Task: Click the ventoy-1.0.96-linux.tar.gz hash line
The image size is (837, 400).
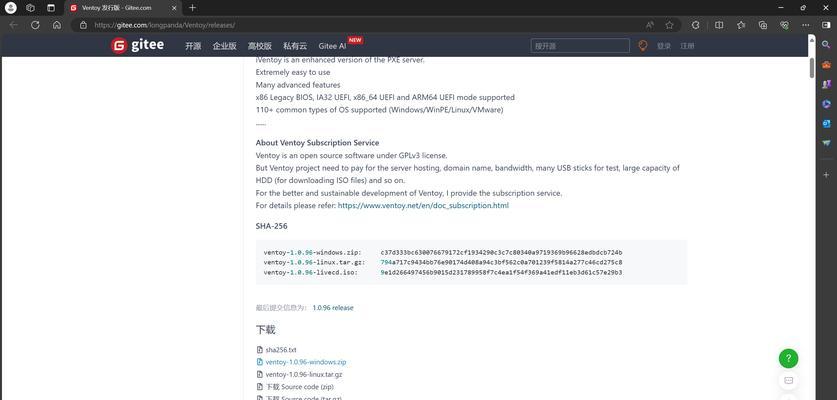Action: [443, 262]
